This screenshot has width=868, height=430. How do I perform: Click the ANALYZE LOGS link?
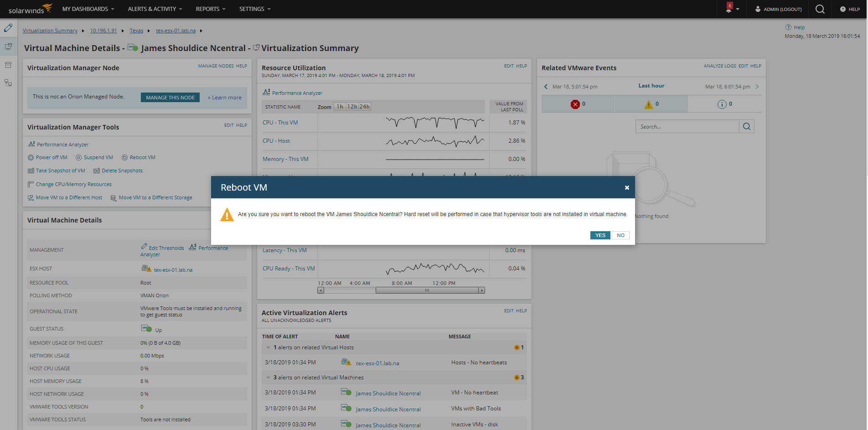[x=720, y=66]
